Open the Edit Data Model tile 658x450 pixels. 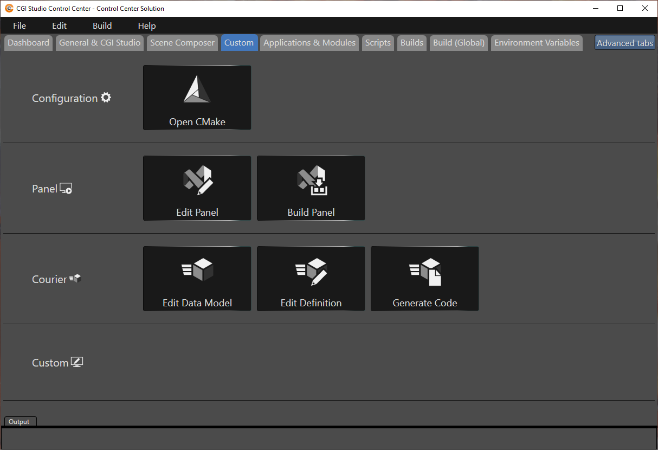point(197,279)
